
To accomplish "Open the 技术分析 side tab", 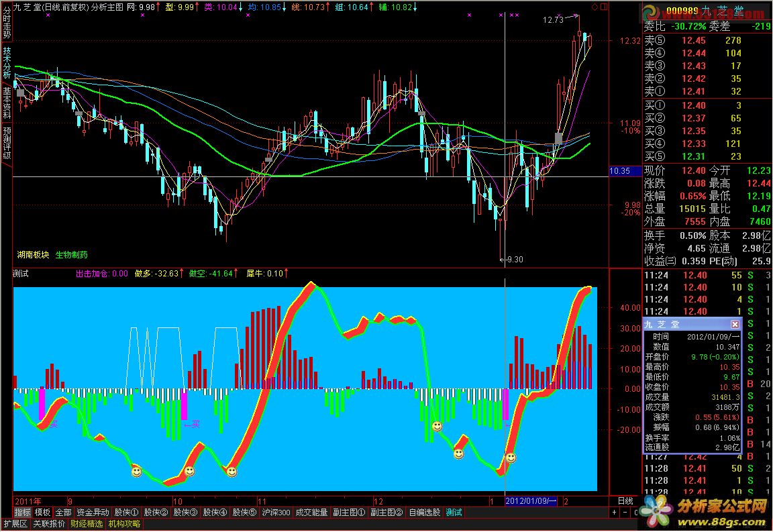I will [7, 63].
